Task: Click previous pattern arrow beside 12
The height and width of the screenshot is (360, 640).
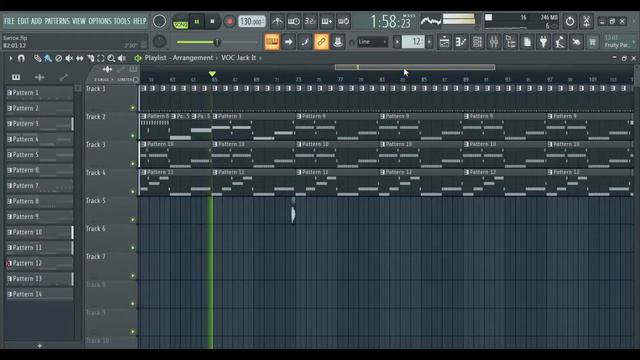Action: pos(397,42)
